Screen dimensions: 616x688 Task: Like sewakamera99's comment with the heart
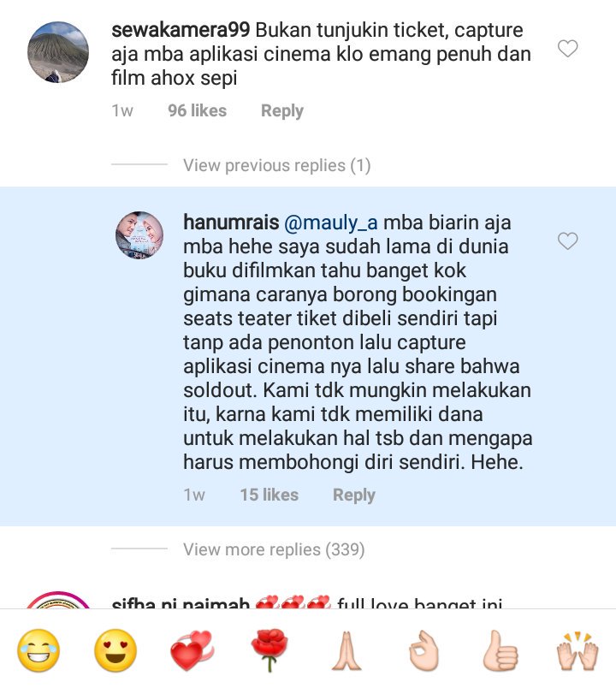click(x=568, y=48)
